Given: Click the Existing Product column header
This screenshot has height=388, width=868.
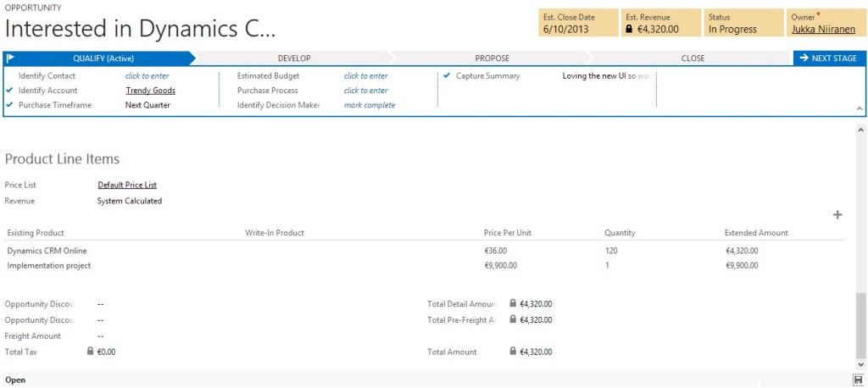Looking at the screenshot, I should coord(36,233).
